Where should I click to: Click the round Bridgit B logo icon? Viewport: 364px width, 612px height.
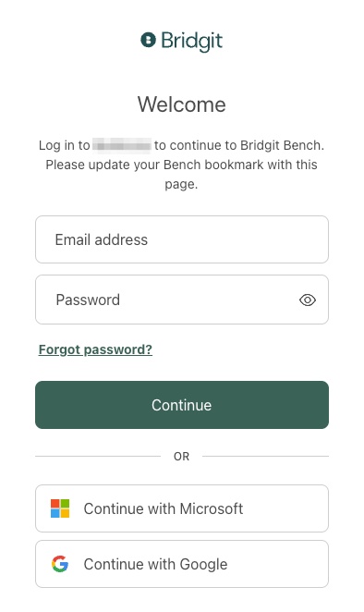tap(148, 40)
